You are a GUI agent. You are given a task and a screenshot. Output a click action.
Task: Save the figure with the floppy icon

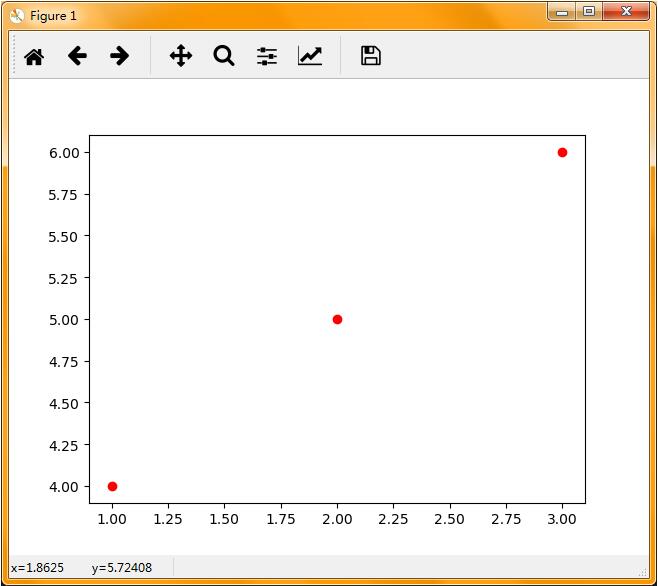point(371,56)
